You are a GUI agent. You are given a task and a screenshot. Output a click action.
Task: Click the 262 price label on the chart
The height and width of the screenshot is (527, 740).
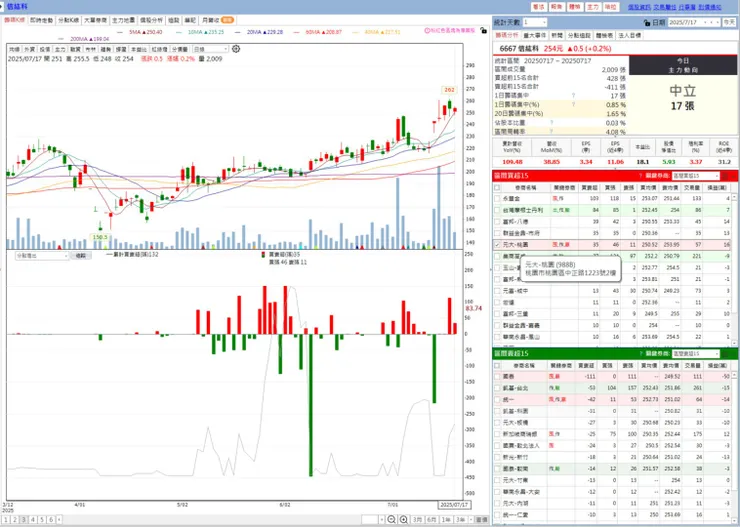(x=449, y=90)
